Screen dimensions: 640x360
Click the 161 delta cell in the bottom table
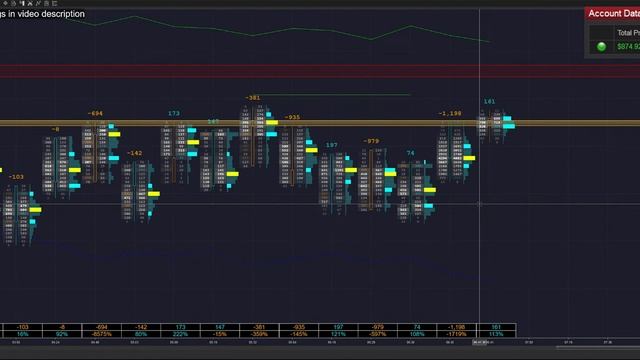pos(496,327)
